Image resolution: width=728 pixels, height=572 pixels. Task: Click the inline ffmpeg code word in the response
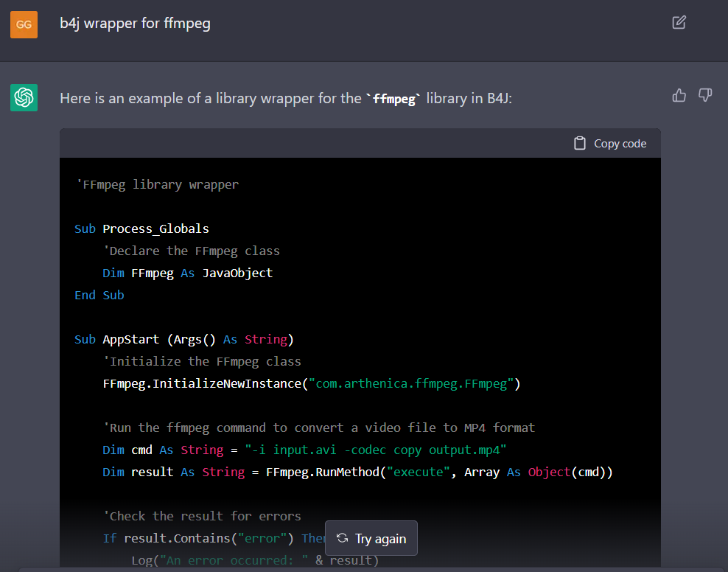coord(395,98)
